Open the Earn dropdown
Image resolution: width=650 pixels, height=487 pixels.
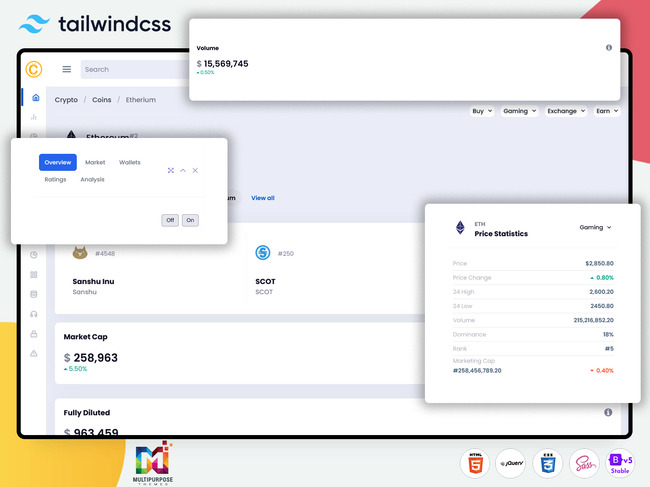(x=607, y=111)
